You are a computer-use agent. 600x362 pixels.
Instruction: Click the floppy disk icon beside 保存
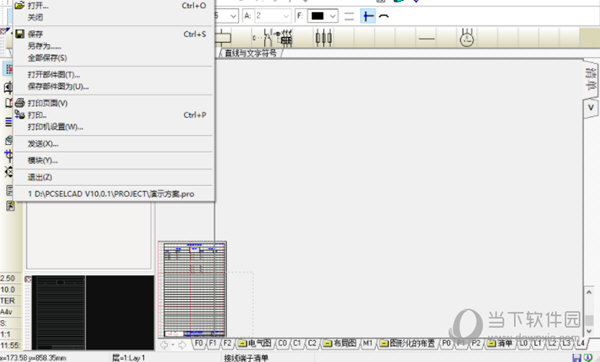20,34
